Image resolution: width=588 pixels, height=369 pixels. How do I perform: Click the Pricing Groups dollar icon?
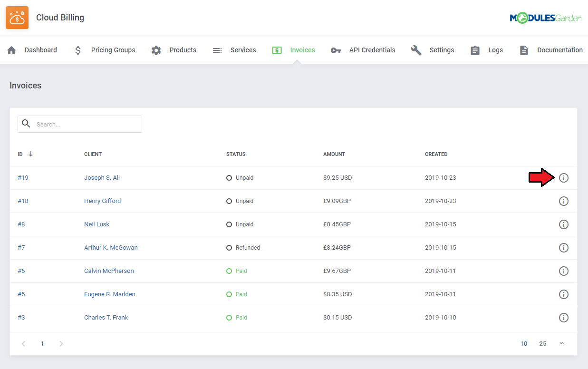(x=78, y=50)
